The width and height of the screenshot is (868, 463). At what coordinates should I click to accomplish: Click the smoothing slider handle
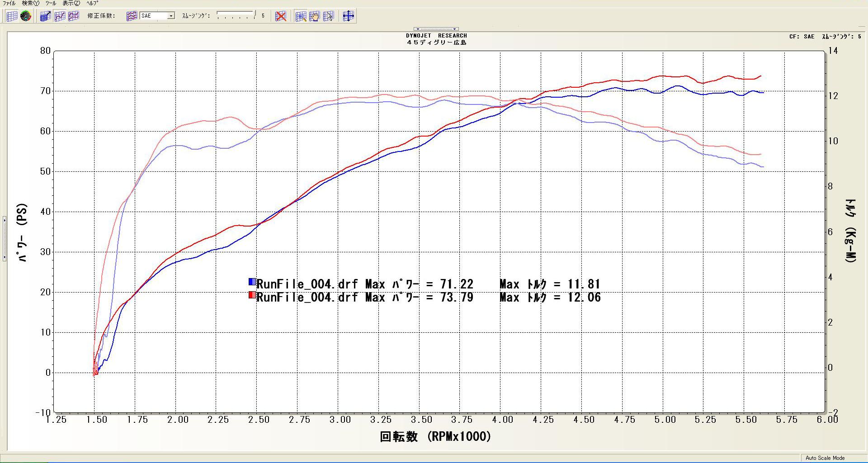[x=255, y=14]
